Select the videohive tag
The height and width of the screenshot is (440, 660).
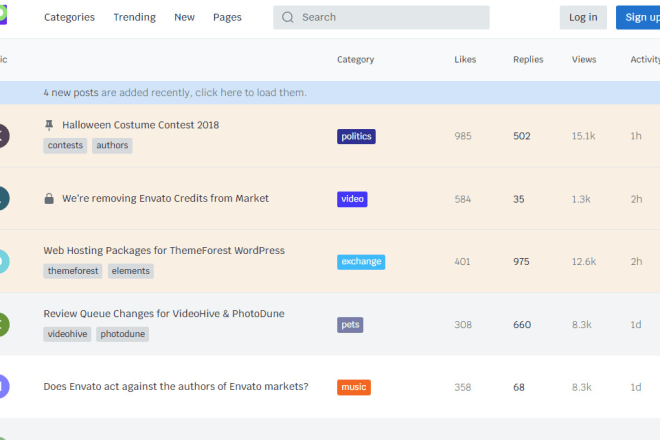pyautogui.click(x=67, y=334)
